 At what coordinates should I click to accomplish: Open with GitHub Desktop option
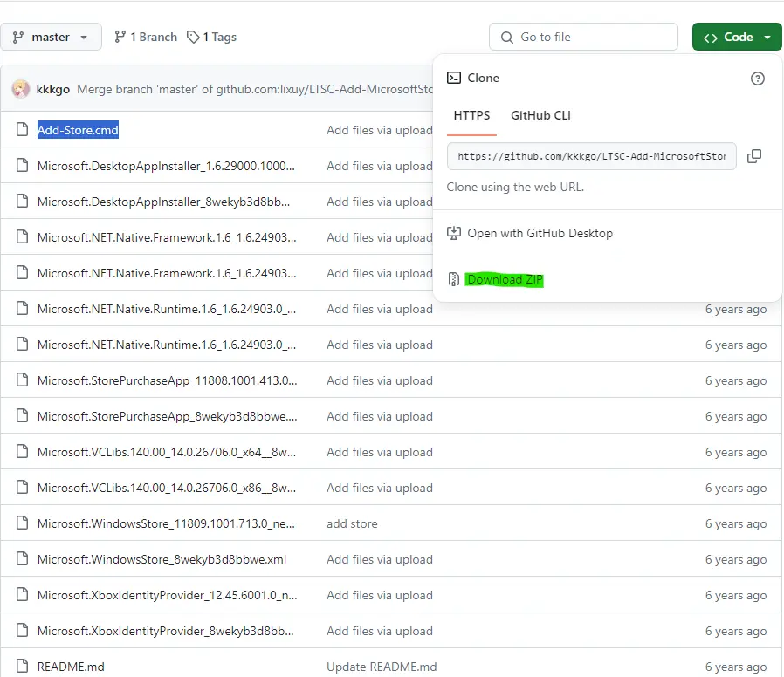540,233
